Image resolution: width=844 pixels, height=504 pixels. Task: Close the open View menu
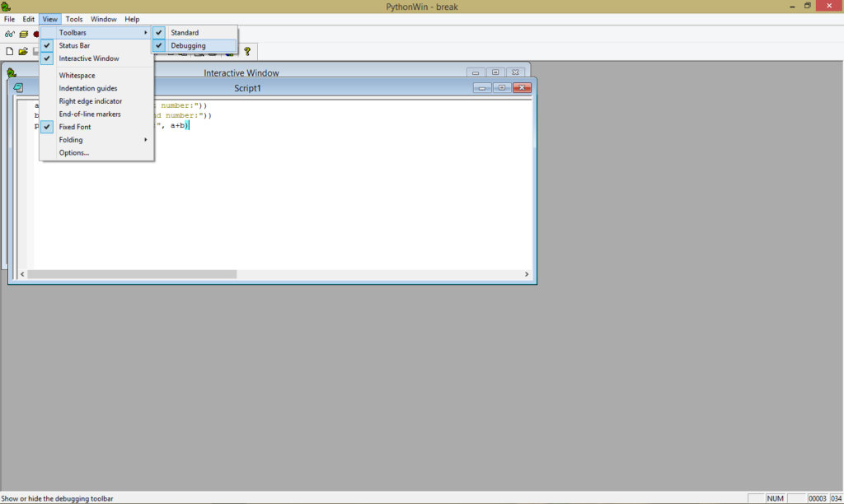coord(50,20)
